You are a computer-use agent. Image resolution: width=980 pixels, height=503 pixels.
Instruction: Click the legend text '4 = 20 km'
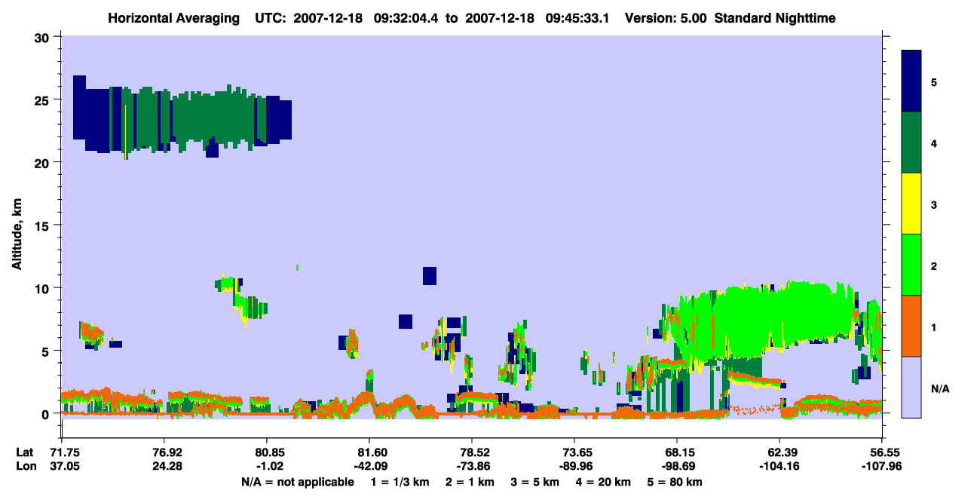pos(604,481)
